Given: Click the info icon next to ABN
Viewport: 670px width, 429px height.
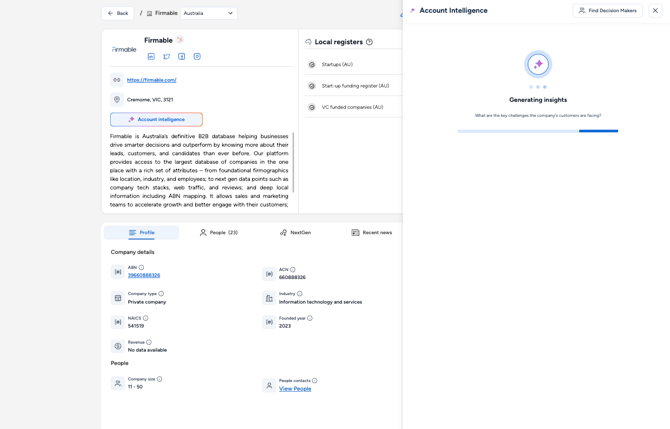Looking at the screenshot, I should (x=142, y=268).
